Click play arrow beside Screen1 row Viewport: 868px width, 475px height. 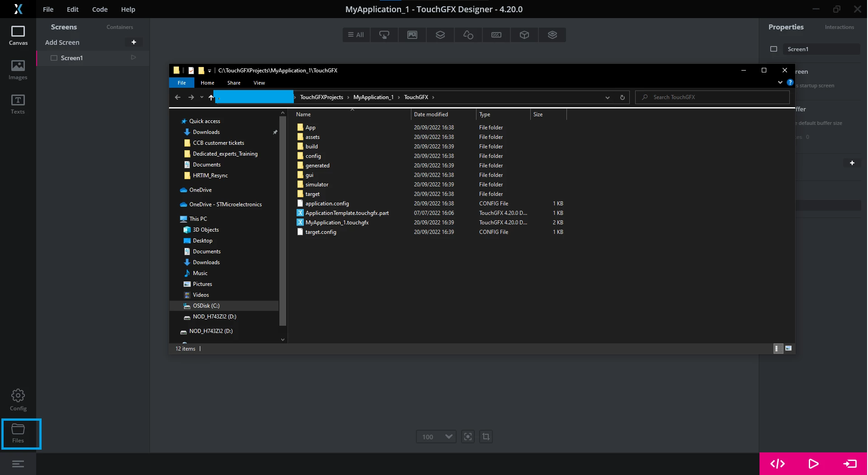[133, 57]
